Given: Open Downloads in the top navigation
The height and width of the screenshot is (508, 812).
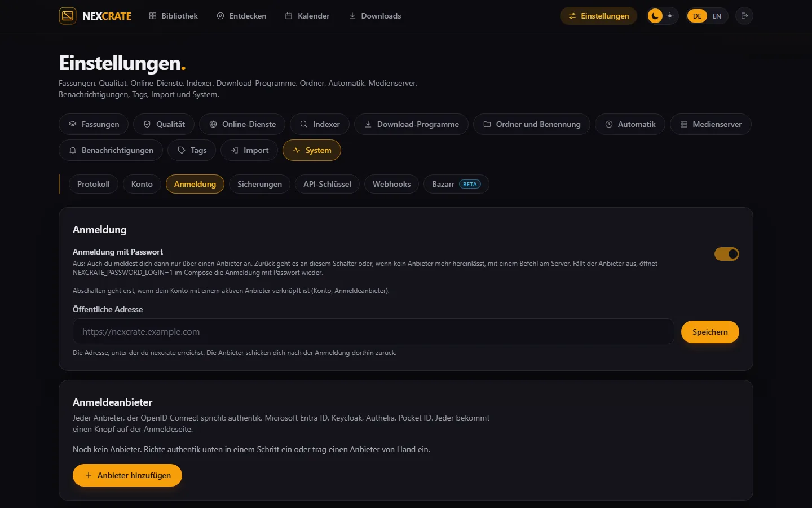Looking at the screenshot, I should pyautogui.click(x=375, y=16).
